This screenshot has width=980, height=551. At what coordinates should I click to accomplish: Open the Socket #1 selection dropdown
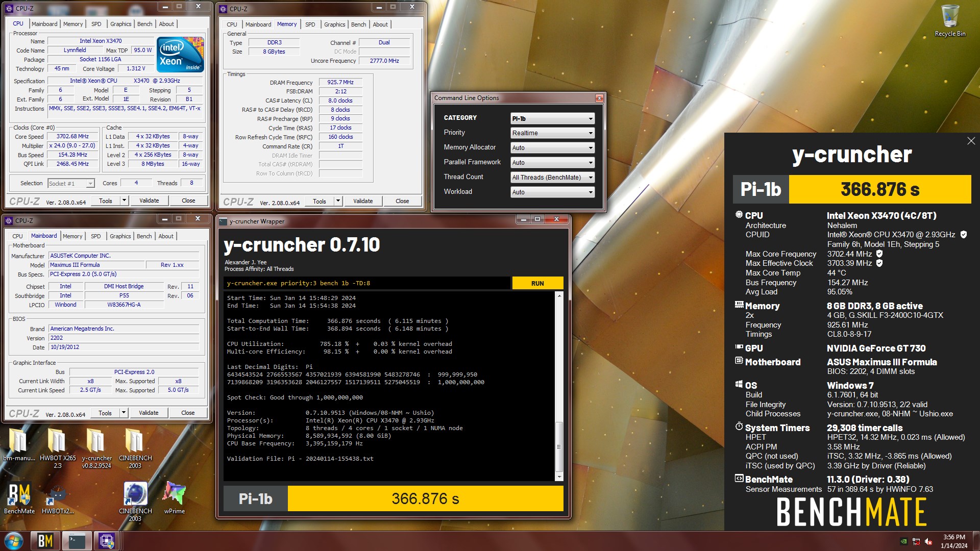point(71,184)
